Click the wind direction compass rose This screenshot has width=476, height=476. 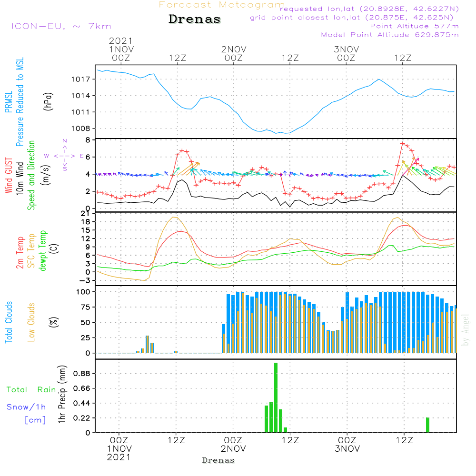[x=65, y=156]
